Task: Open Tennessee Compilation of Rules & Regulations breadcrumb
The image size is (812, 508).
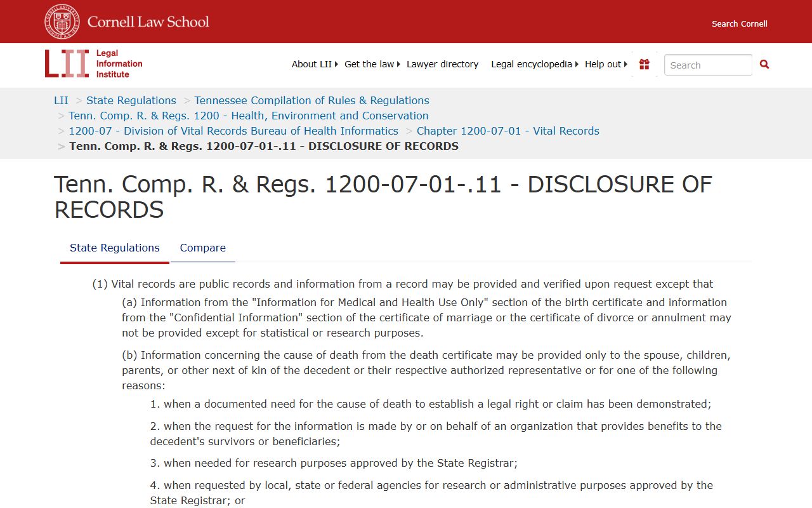Action: tap(311, 100)
